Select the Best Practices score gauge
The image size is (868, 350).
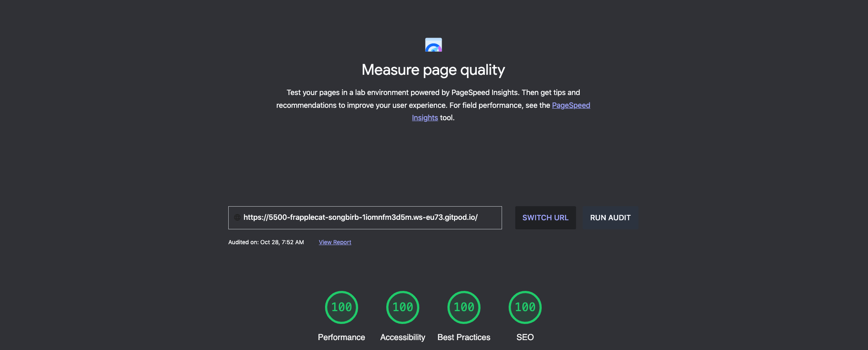click(x=464, y=307)
